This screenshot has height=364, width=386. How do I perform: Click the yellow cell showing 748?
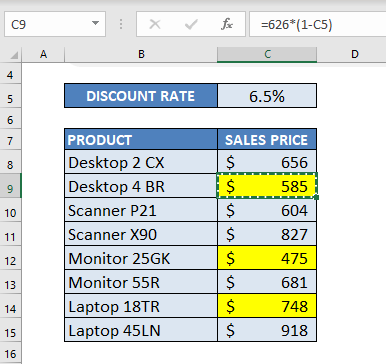267,306
